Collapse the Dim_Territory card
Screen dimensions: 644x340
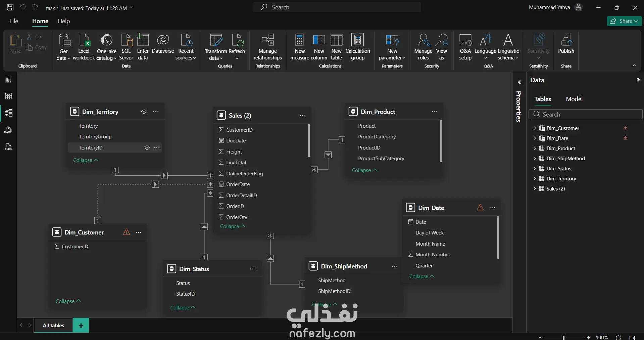tap(86, 160)
